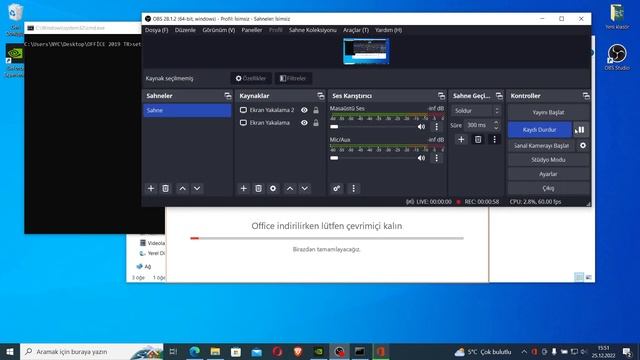Move source up in Kaynaklar panel
This screenshot has height=360, width=640.
290,189
